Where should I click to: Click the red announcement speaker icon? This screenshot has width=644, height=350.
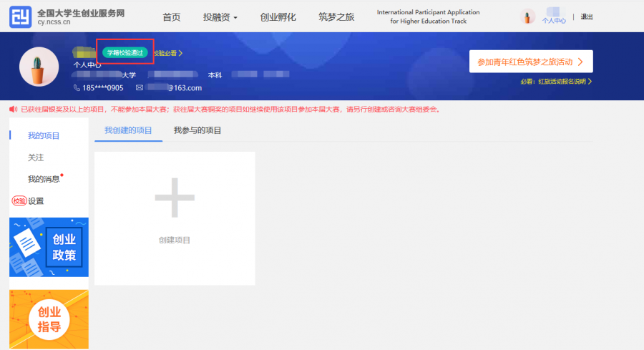[13, 110]
